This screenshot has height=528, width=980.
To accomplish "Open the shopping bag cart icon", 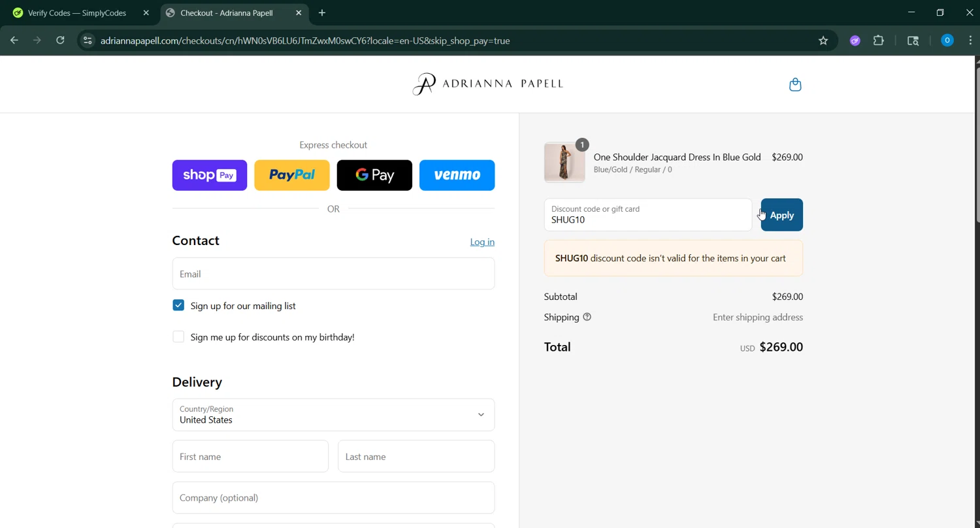I will pos(795,84).
